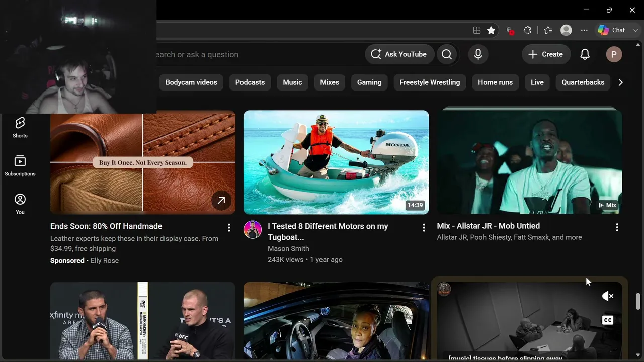
Task: Click the '1 year ago' text
Action: tap(326, 260)
